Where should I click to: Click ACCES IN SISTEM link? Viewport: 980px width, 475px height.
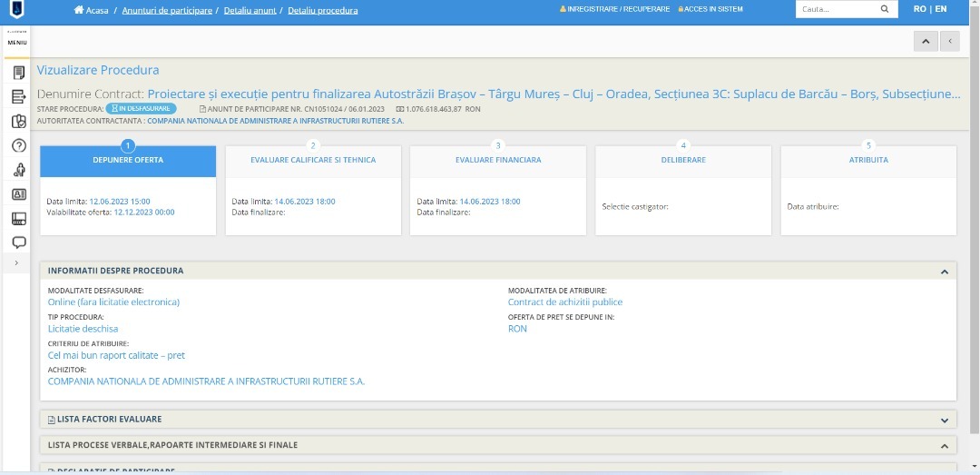[710, 9]
